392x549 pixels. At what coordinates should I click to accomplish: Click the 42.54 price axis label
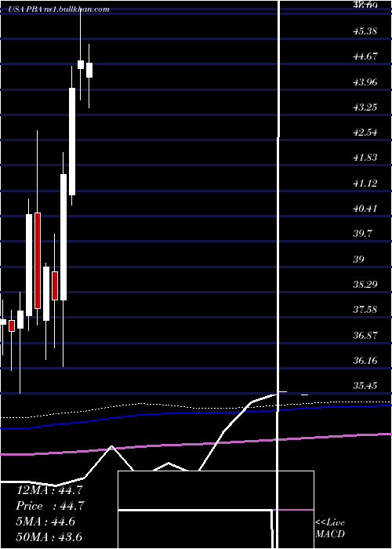click(365, 133)
